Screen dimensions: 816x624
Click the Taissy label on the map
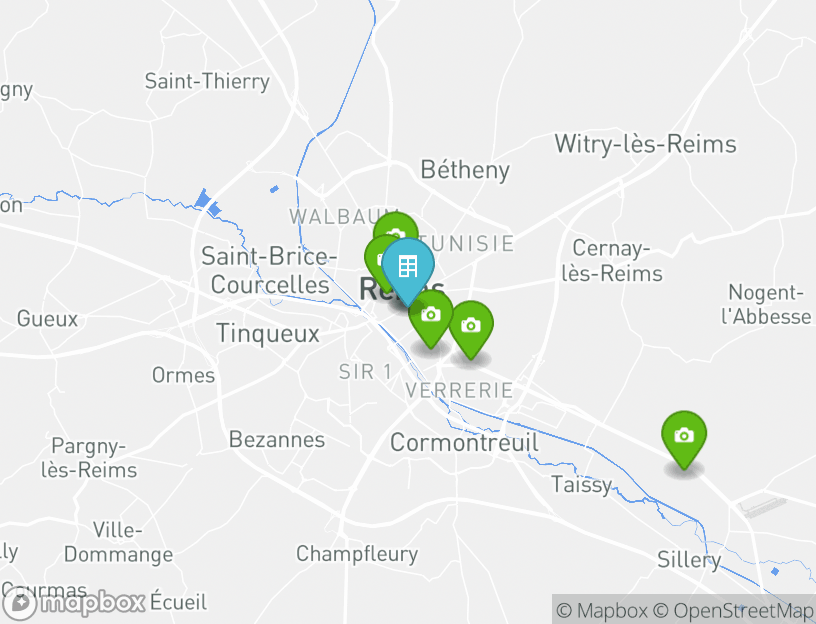click(581, 485)
